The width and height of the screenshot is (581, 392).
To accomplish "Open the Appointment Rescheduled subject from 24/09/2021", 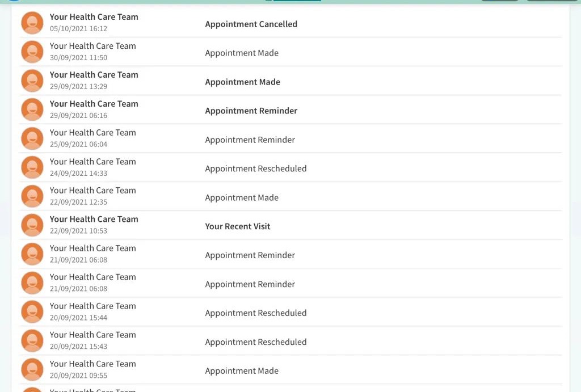I will pos(255,168).
